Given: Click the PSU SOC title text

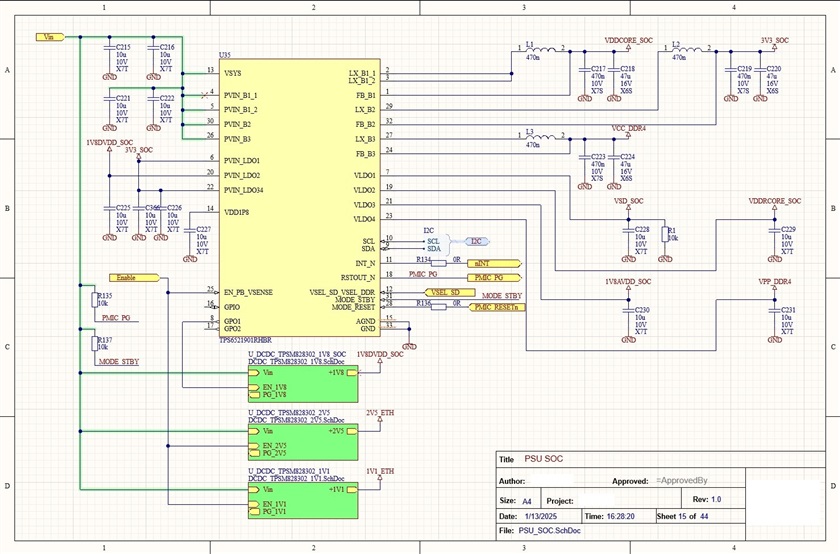Looking at the screenshot, I should (543, 459).
